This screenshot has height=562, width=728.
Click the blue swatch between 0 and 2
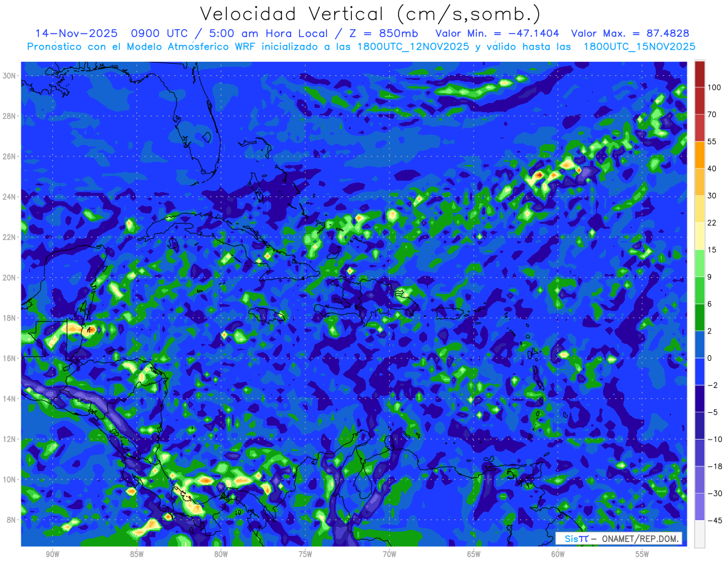699,344
